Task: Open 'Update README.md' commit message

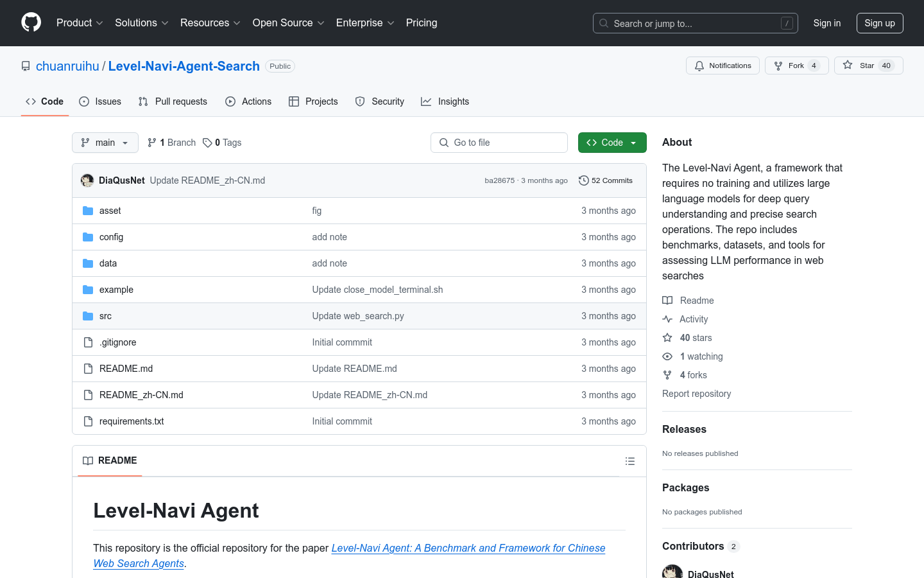Action: pyautogui.click(x=354, y=369)
